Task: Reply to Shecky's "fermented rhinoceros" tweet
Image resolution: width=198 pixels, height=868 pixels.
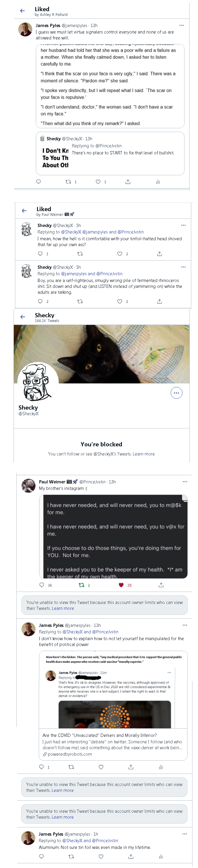Action: (40, 301)
